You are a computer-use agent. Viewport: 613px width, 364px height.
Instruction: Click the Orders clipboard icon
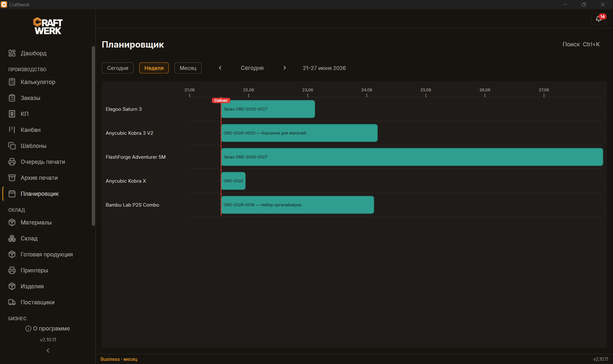(x=12, y=98)
